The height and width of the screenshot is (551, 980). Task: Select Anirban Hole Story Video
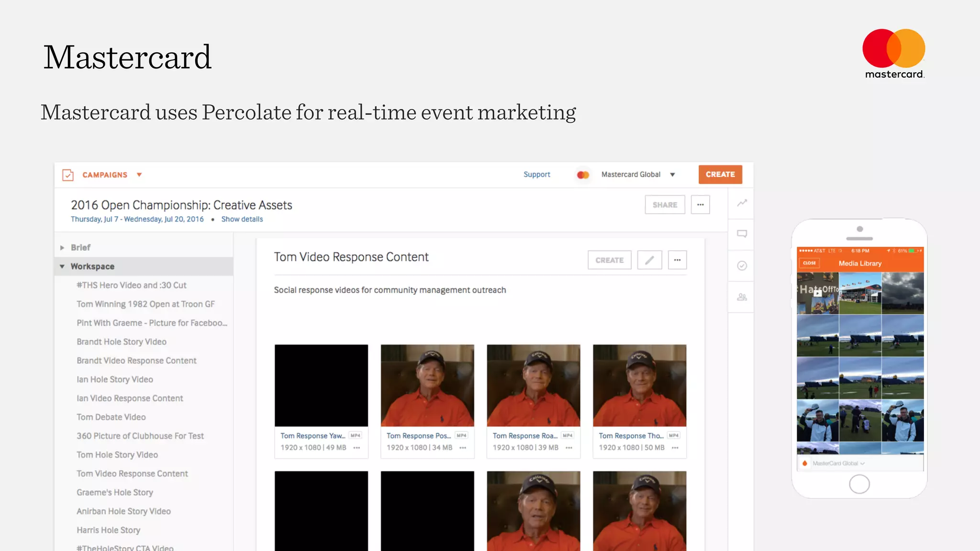tap(123, 511)
